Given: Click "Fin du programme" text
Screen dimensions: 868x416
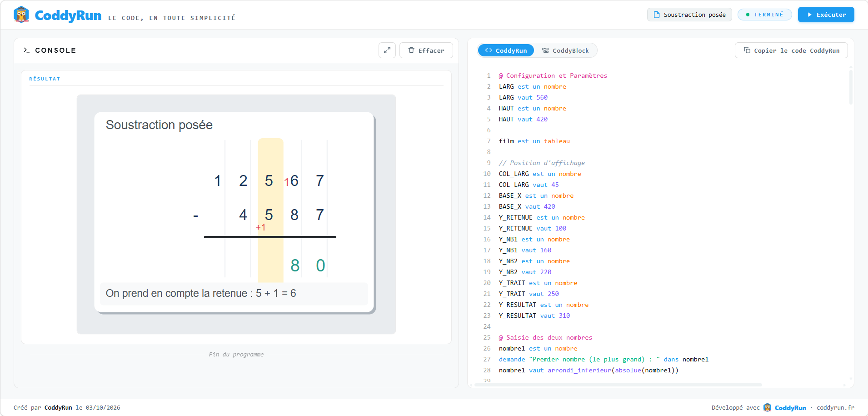Looking at the screenshot, I should [x=236, y=354].
